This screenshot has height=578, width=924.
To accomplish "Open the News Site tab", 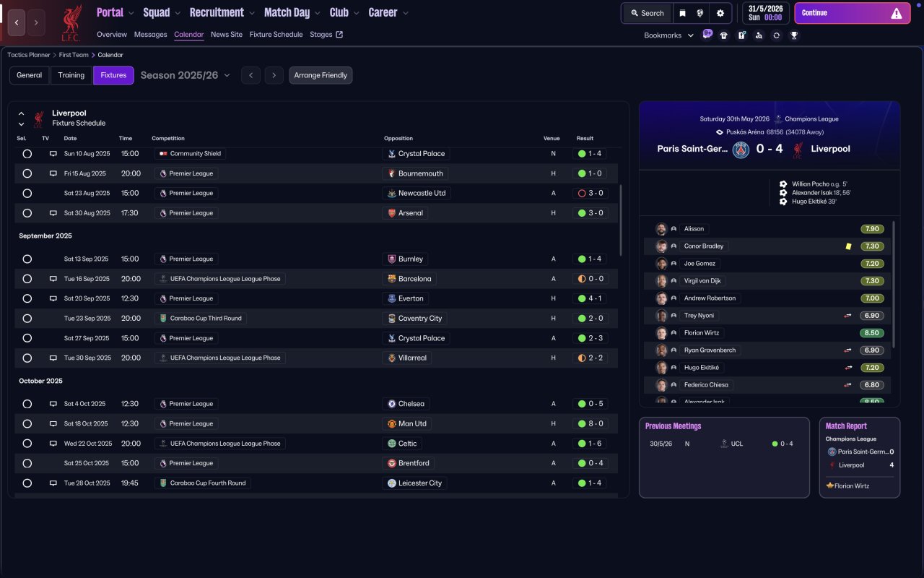I will (227, 35).
